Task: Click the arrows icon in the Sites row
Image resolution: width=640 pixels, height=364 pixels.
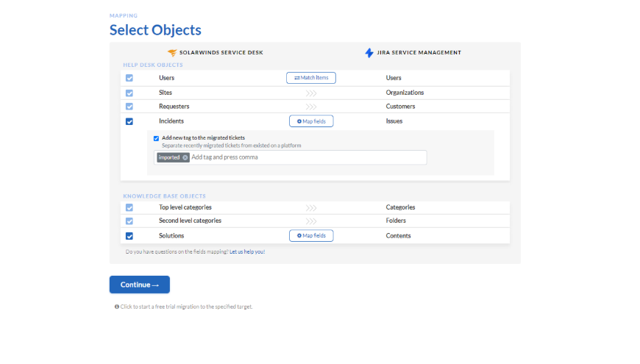Action: click(311, 93)
